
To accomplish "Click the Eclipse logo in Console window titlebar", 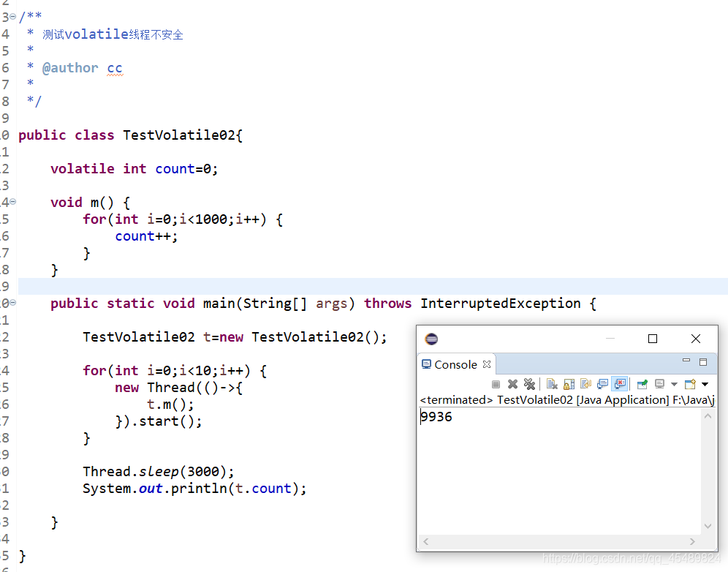I will pyautogui.click(x=431, y=339).
